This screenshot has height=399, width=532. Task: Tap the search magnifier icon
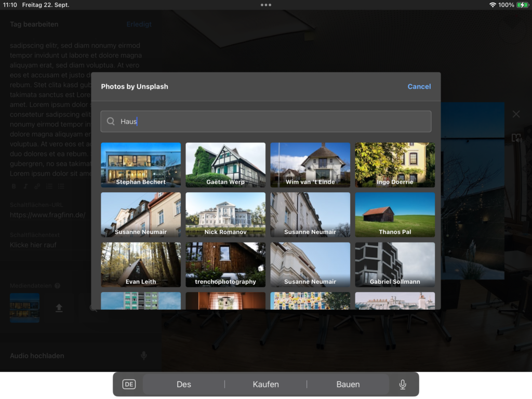coord(111,122)
